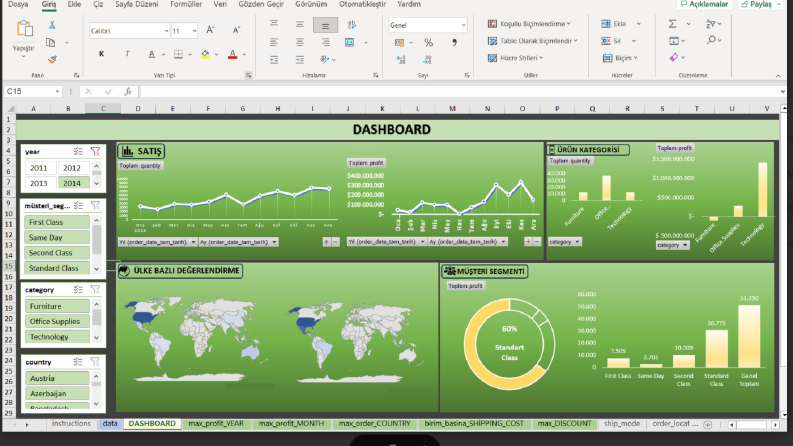Open font name Calibri dropdown

tap(166, 31)
